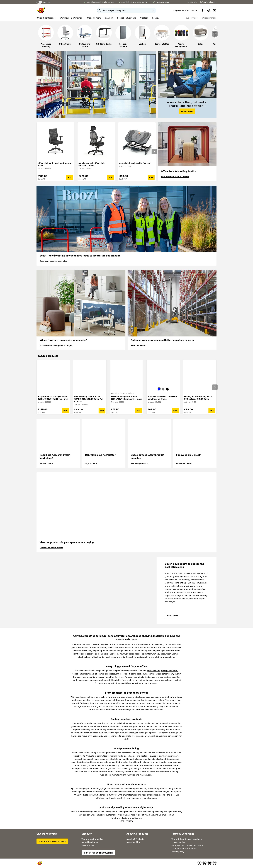
Task: Open the 'See new products' link
Action: point(139,463)
